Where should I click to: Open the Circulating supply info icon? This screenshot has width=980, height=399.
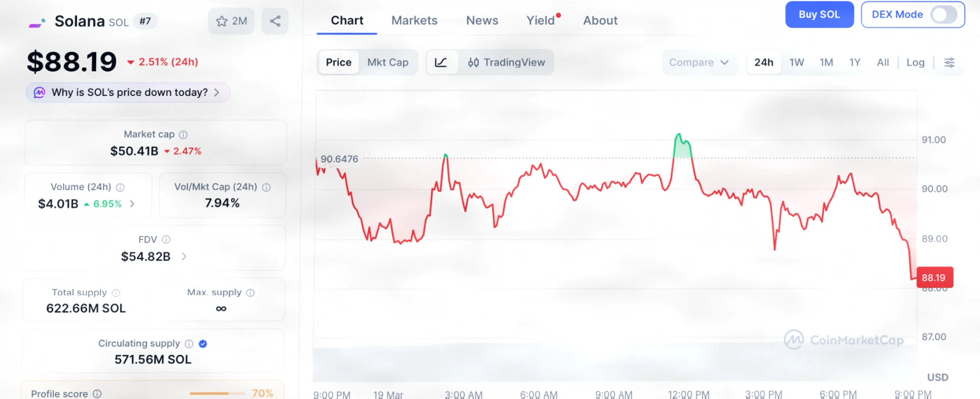tap(189, 344)
